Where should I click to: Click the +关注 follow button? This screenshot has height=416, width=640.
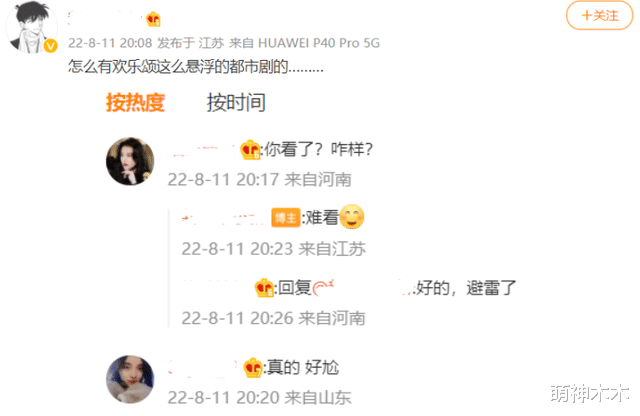[599, 16]
